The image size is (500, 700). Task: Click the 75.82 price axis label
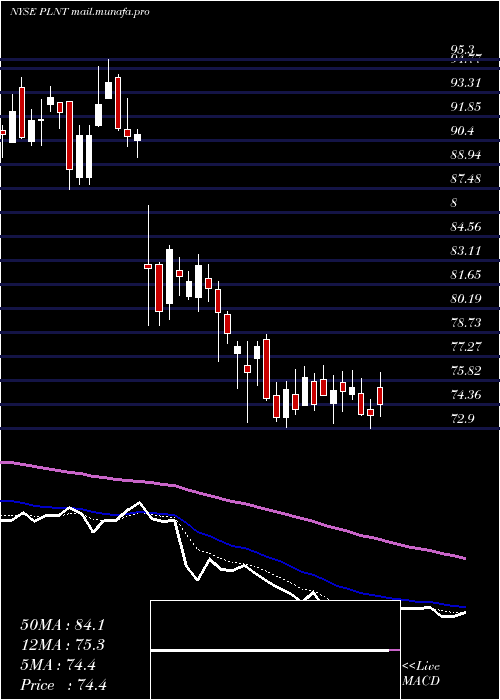(466, 371)
